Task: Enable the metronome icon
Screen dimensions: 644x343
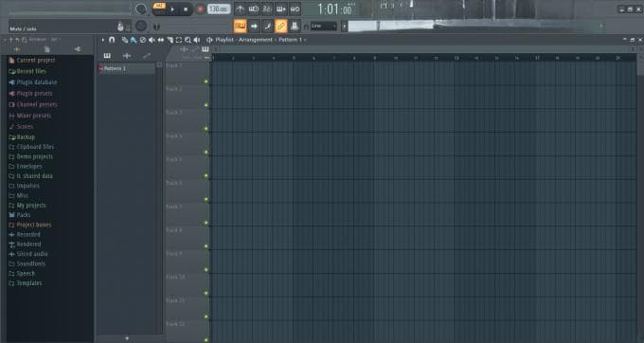Action: [x=241, y=9]
